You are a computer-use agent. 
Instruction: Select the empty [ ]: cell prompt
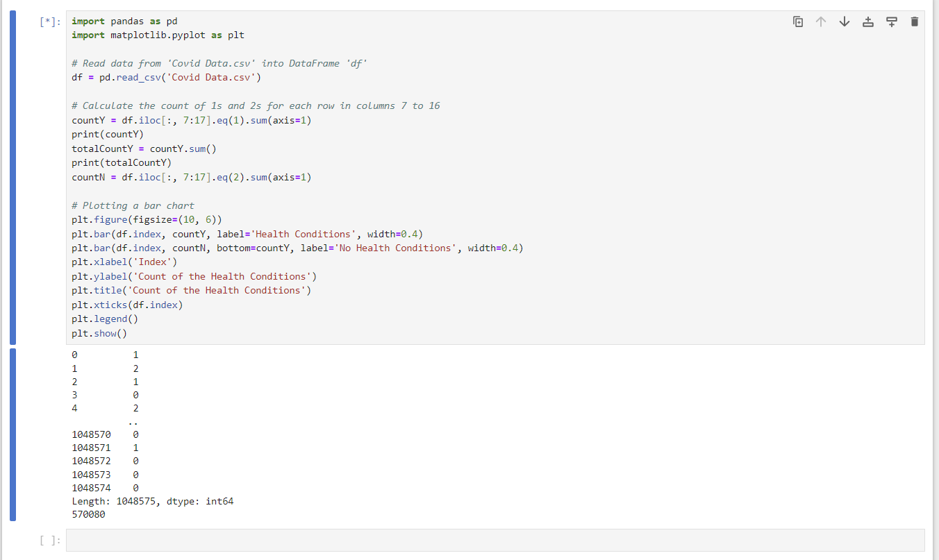click(x=51, y=540)
